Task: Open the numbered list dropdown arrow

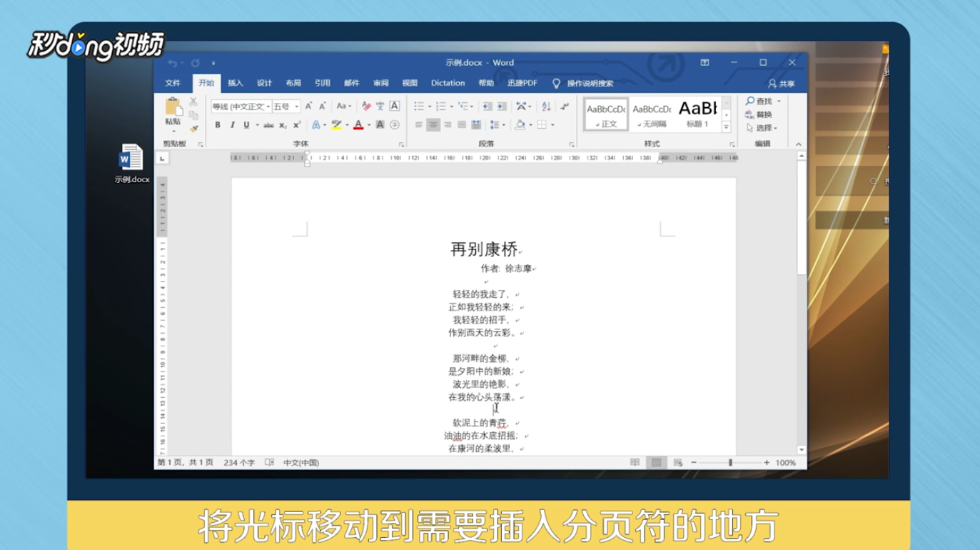Action: (451, 107)
